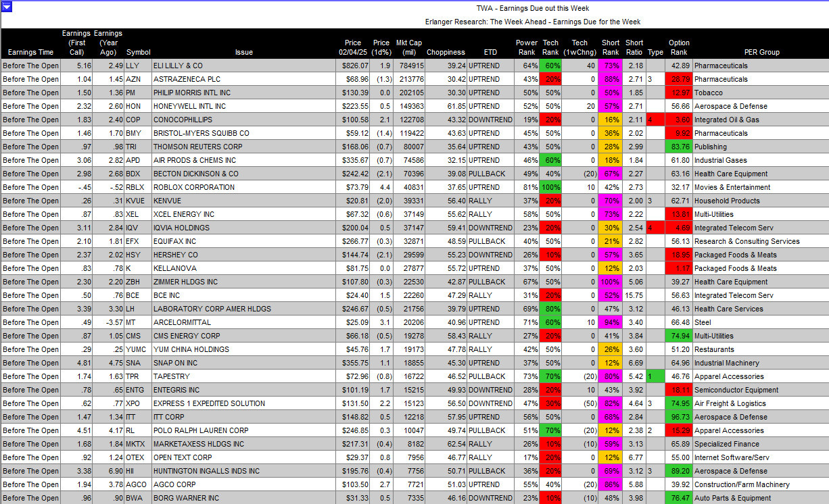Click BORG WARNER INC issue cell

(x=243, y=498)
